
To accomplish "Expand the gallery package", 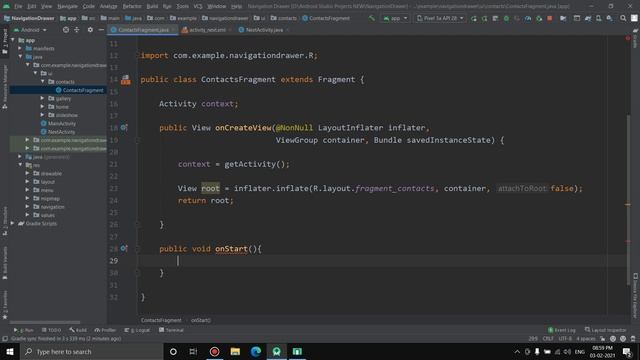I will tap(42, 98).
